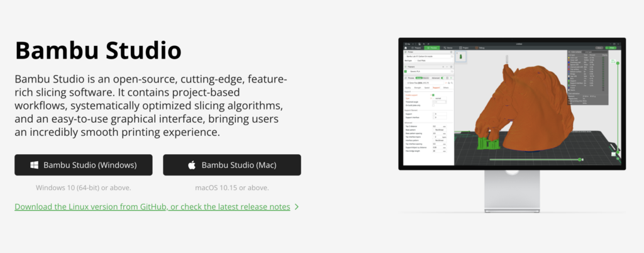Image resolution: width=644 pixels, height=253 pixels.
Task: Click the green Filament color swatch
Action: [x=406, y=71]
